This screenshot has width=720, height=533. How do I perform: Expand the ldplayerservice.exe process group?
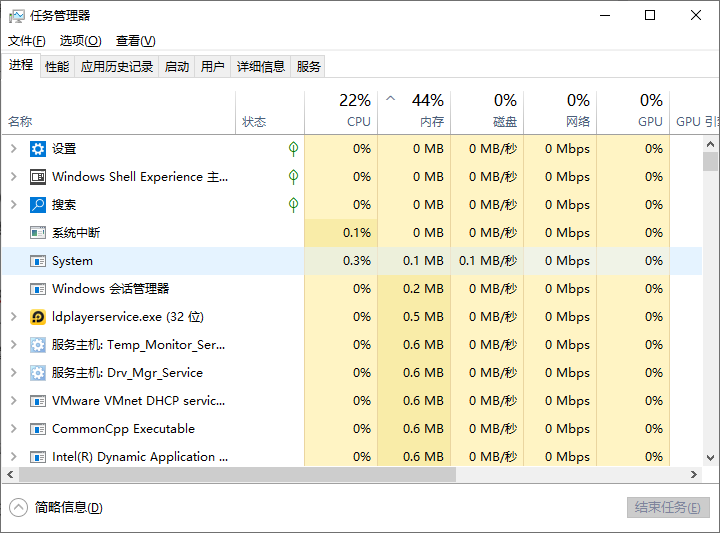[x=14, y=317]
